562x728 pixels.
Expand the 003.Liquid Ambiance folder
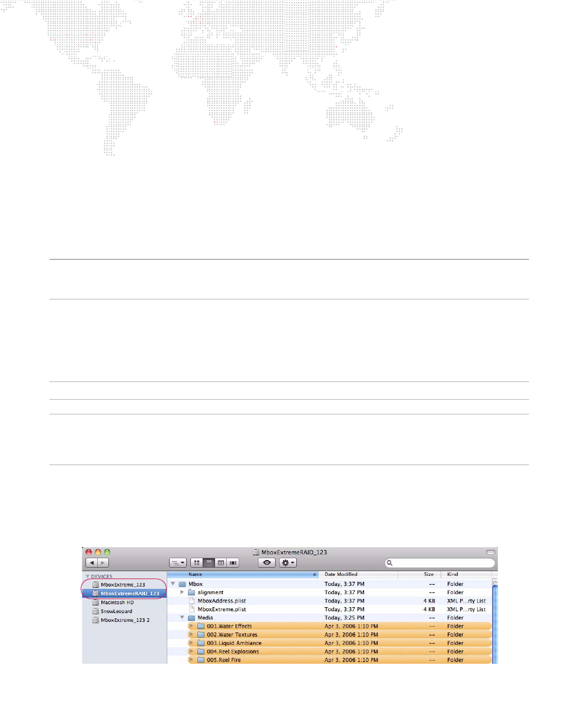pos(191,643)
